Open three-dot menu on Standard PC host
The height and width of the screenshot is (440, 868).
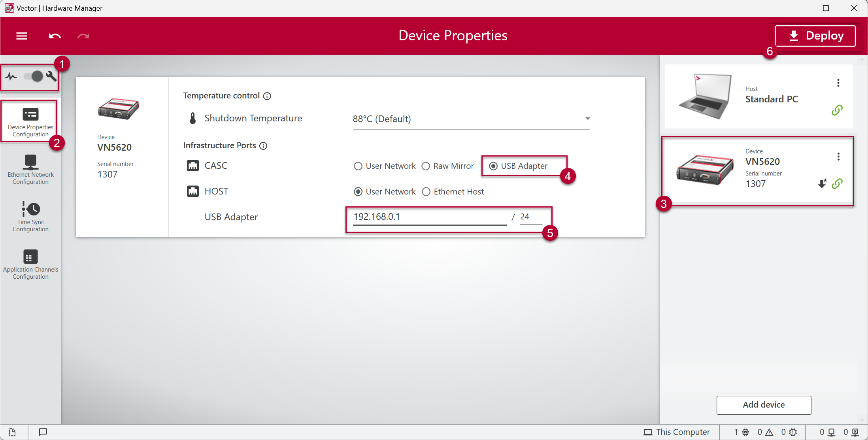[x=838, y=83]
